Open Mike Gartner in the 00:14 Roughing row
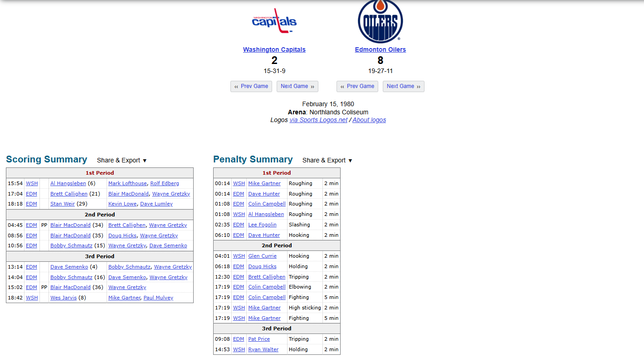 coord(264,183)
